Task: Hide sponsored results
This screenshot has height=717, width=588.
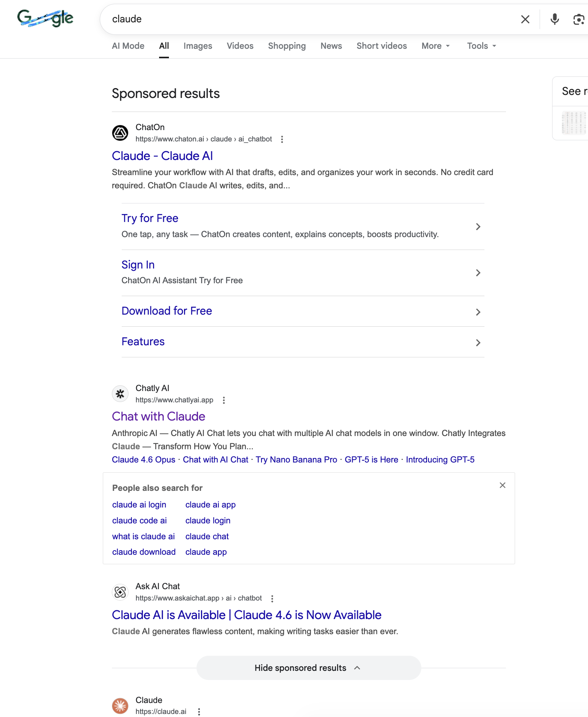Action: click(x=308, y=668)
